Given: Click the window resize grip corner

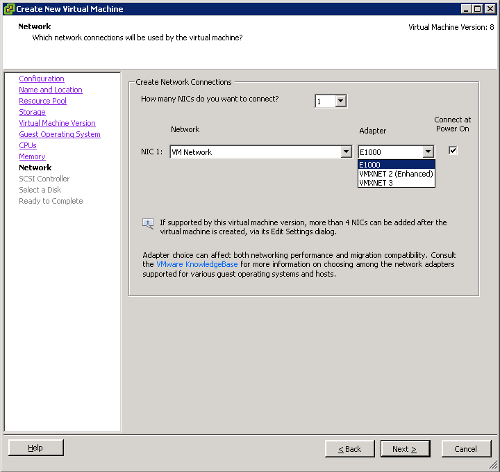Looking at the screenshot, I should coord(493,465).
